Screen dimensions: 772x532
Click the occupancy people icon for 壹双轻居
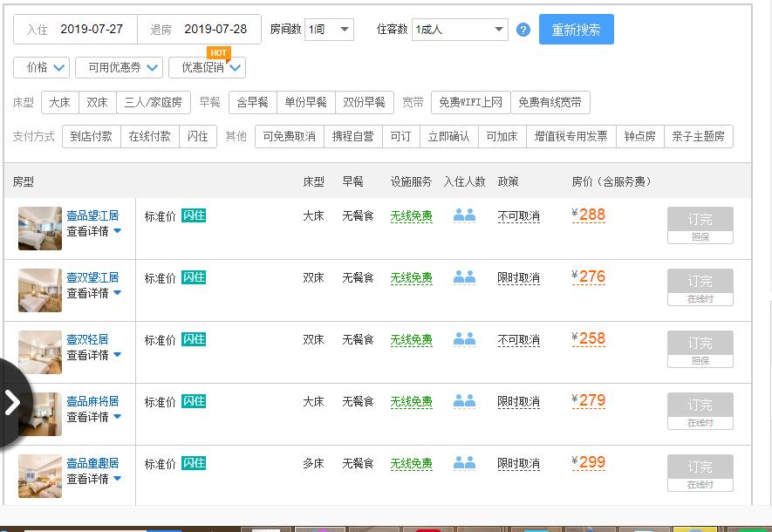[465, 340]
